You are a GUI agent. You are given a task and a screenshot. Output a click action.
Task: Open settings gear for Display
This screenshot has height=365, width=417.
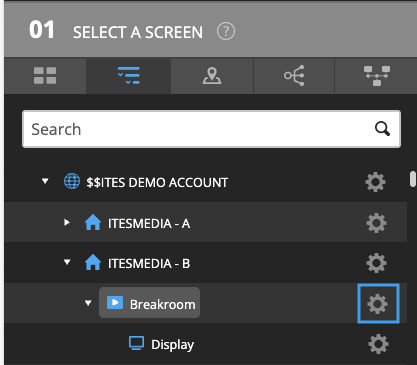[378, 344]
